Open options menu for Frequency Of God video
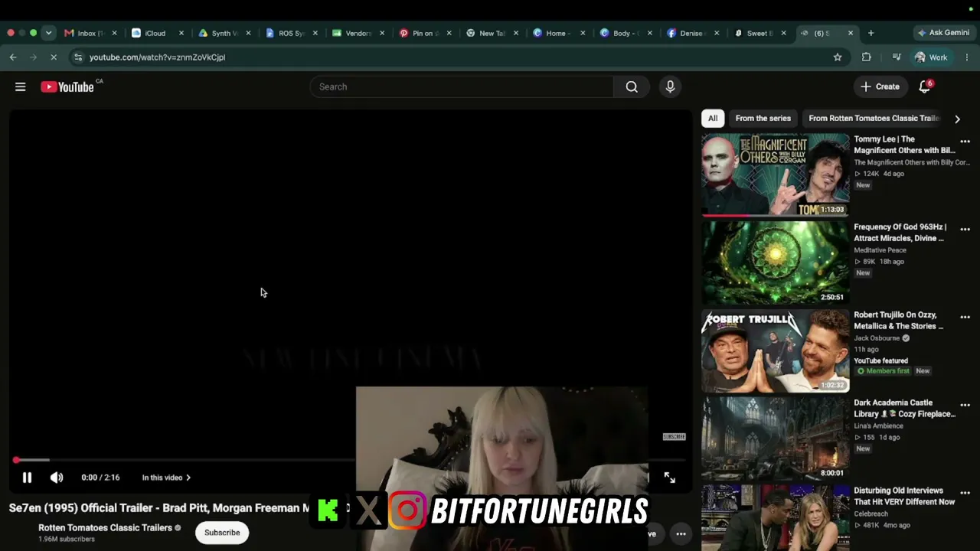Viewport: 980px width, 551px height. [965, 230]
